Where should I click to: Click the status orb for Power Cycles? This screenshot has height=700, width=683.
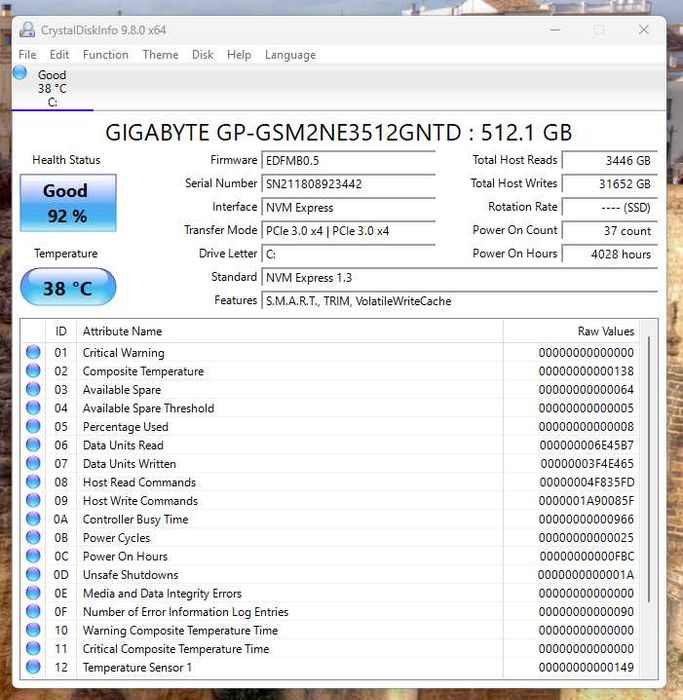point(33,538)
